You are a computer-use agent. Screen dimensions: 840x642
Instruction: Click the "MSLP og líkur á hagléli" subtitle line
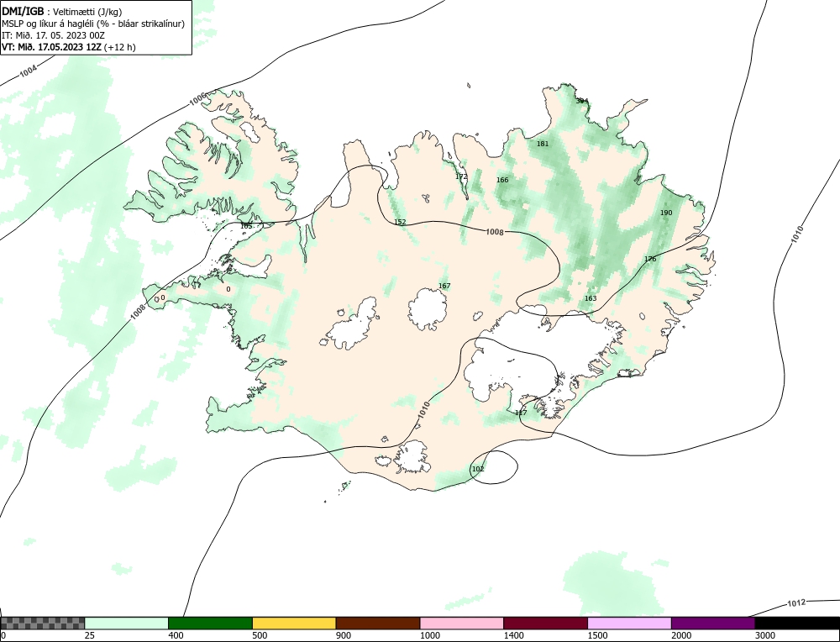click(93, 24)
